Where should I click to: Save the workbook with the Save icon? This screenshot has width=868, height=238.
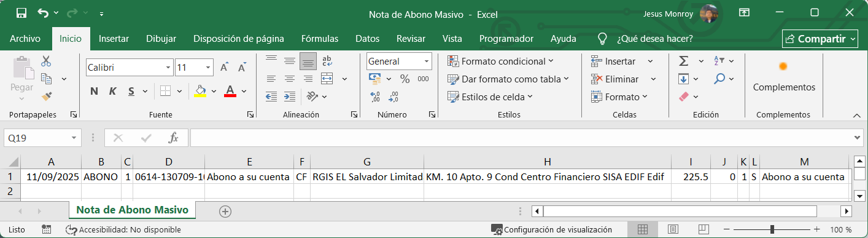point(21,13)
